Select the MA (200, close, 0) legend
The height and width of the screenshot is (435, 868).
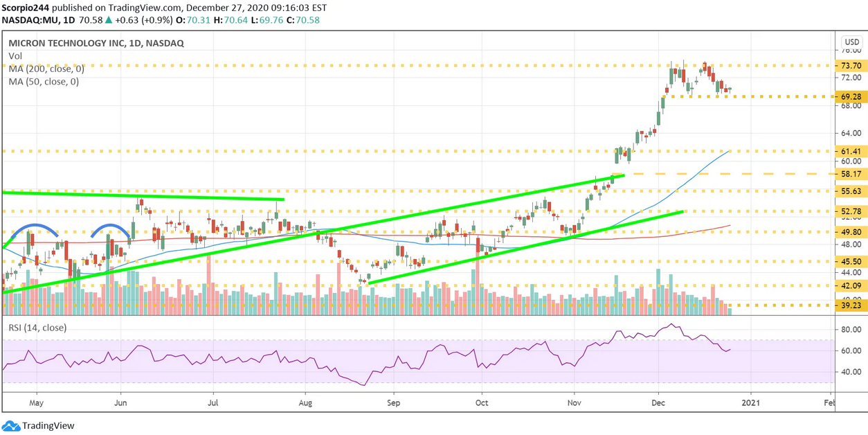point(46,69)
